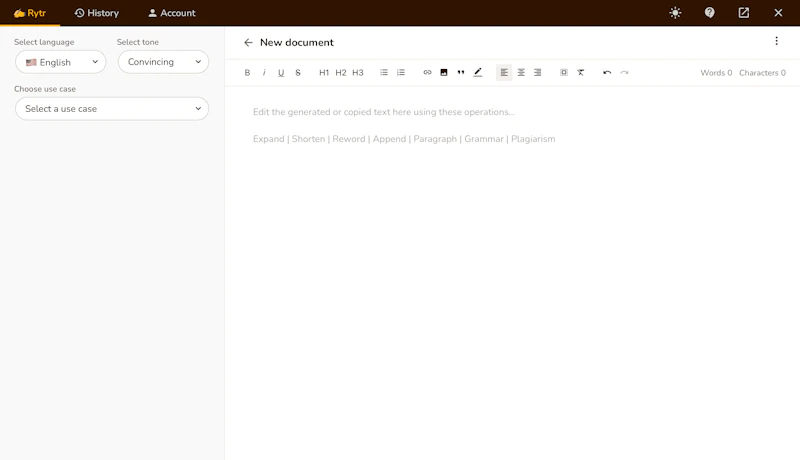Viewport: 800px width, 460px height.
Task: Click the text highlight pen icon
Action: click(478, 73)
